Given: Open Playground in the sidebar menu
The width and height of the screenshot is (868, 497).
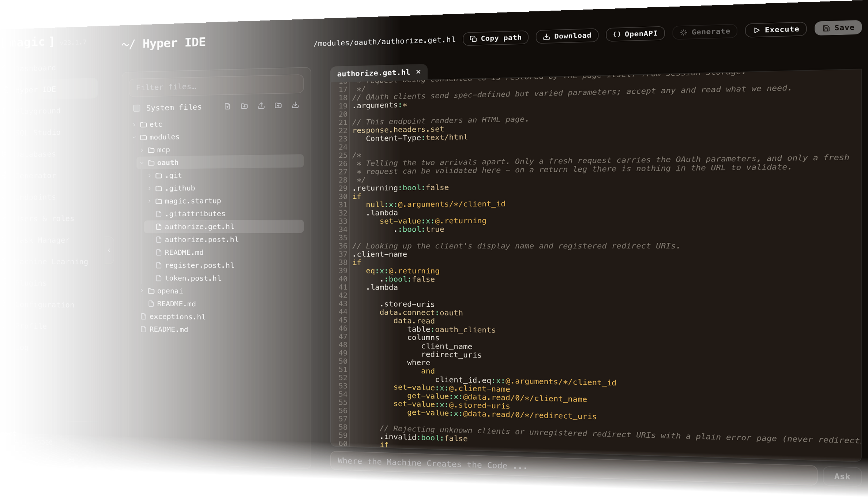Looking at the screenshot, I should click(38, 111).
